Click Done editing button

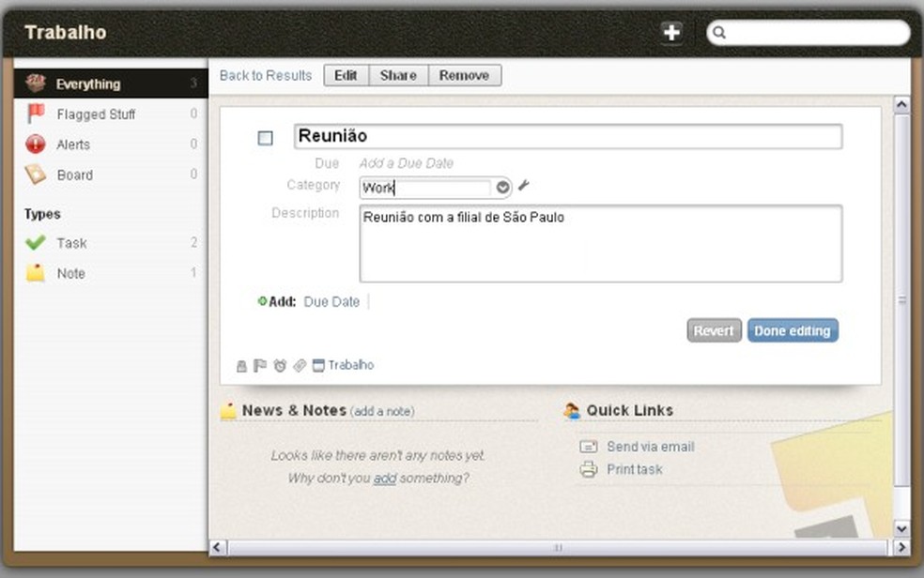point(793,331)
